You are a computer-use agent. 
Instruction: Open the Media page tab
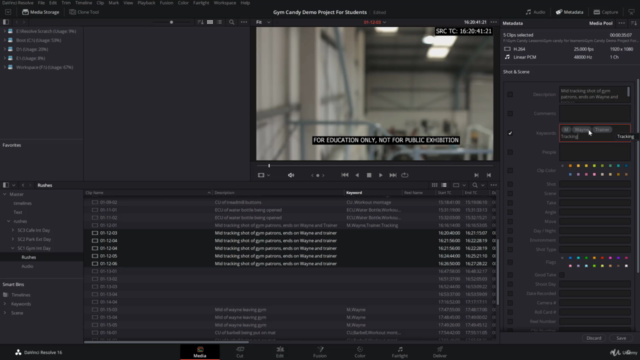point(200,352)
